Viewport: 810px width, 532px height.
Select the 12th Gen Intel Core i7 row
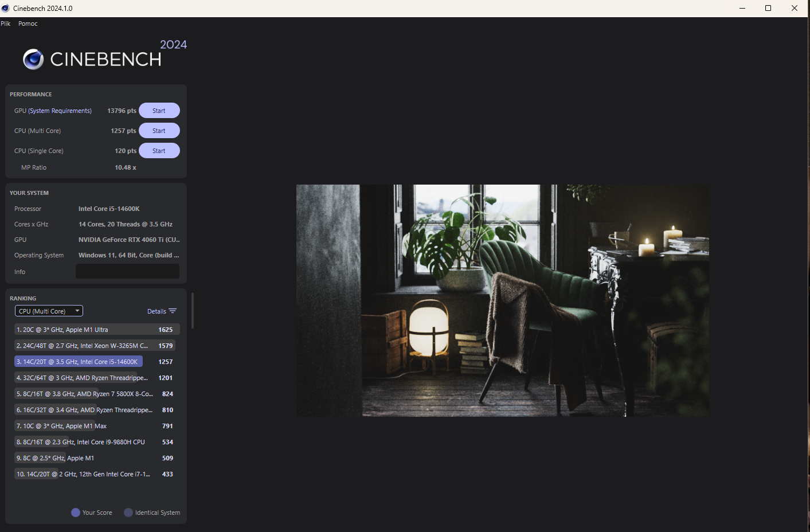[97, 474]
